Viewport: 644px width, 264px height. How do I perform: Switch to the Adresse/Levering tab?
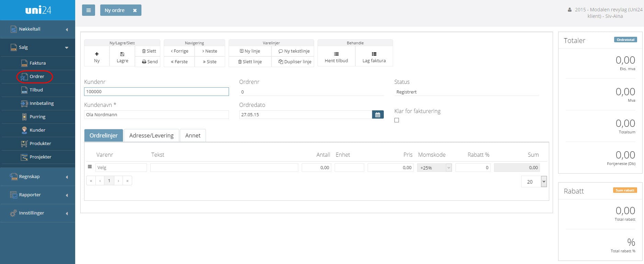151,135
